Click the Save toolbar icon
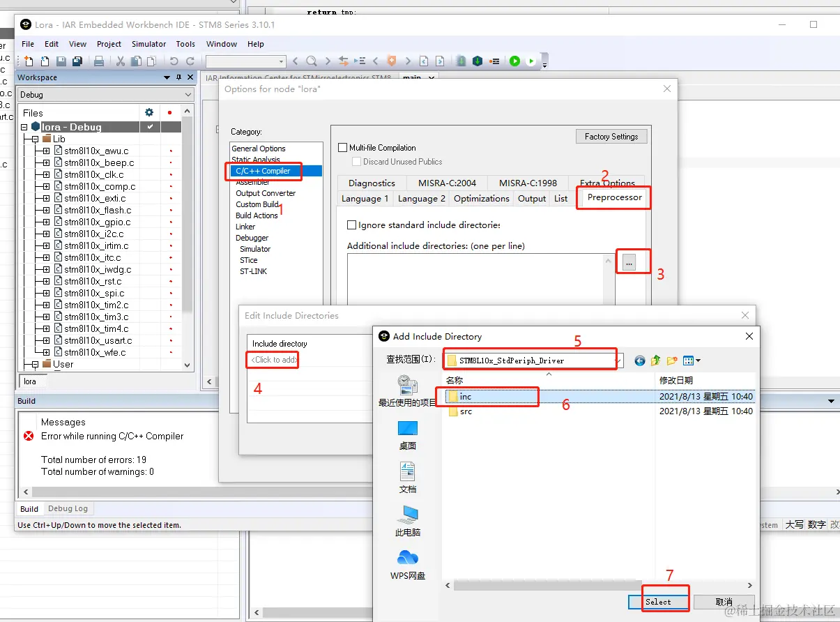This screenshot has width=840, height=622. pos(61,61)
